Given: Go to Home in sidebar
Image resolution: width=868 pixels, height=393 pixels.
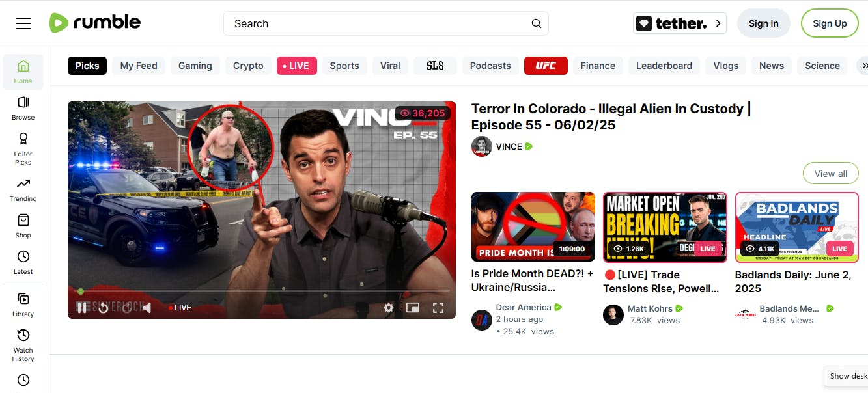Looking at the screenshot, I should (23, 72).
